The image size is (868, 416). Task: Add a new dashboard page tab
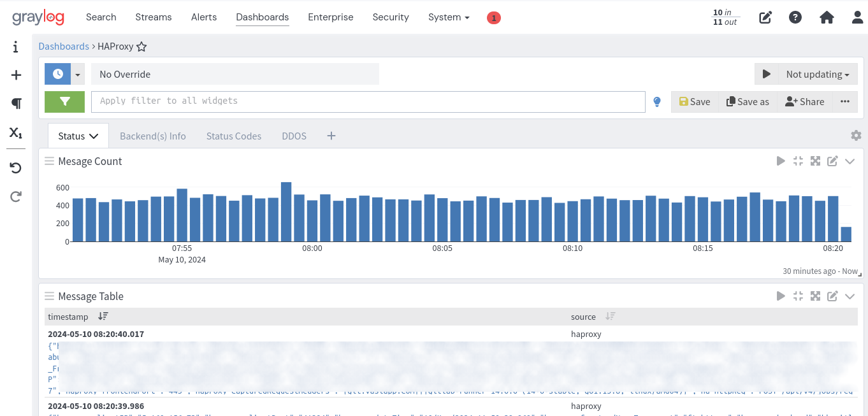331,136
